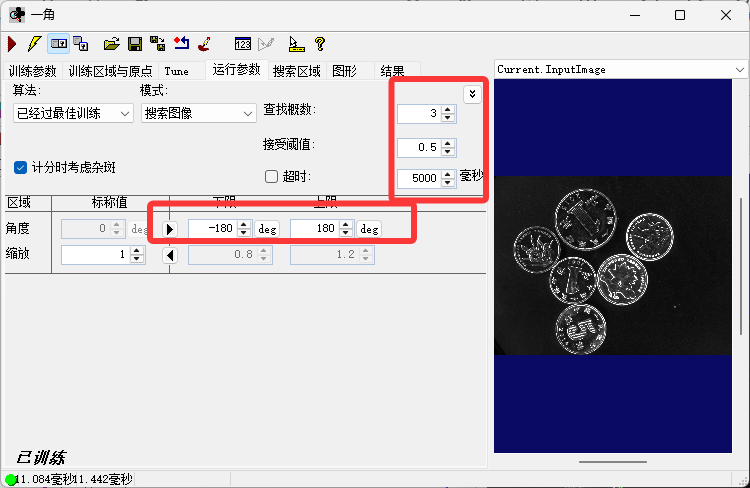Enable the 超时 timeout checkbox
Viewport: 750px width, 488px height.
[x=271, y=177]
